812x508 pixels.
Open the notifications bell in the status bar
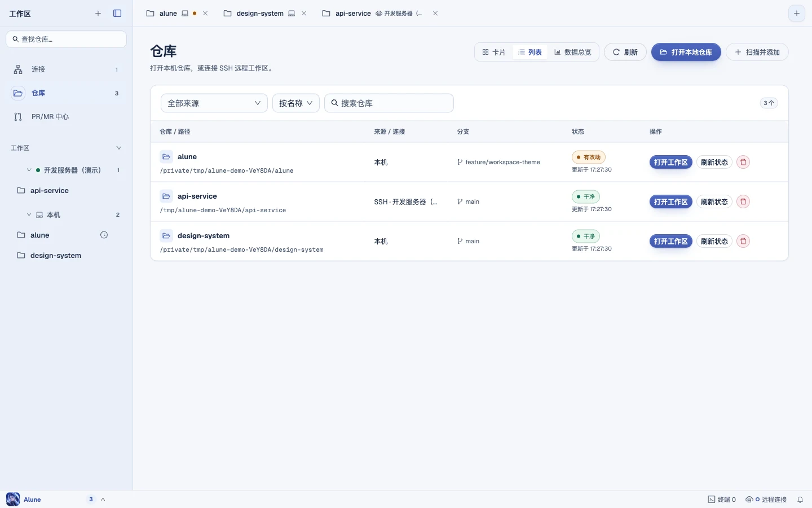pyautogui.click(x=800, y=500)
